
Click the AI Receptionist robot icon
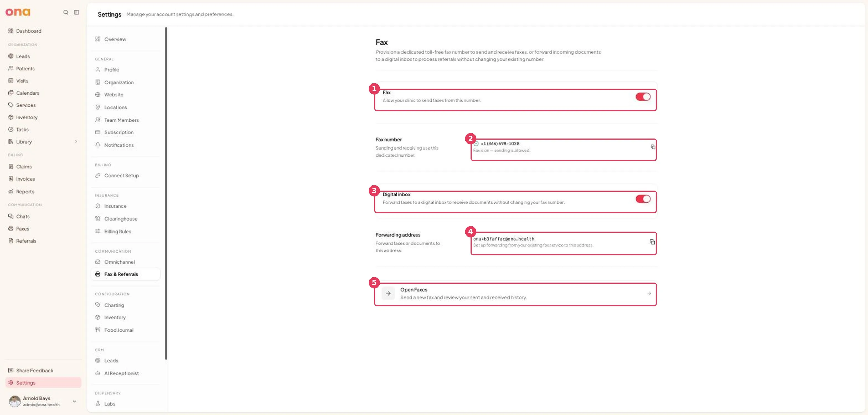click(98, 373)
